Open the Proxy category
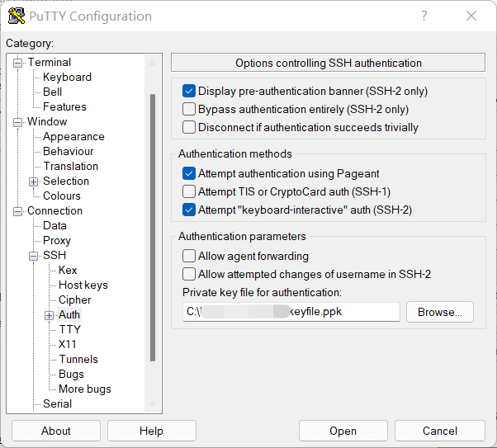 pos(57,240)
